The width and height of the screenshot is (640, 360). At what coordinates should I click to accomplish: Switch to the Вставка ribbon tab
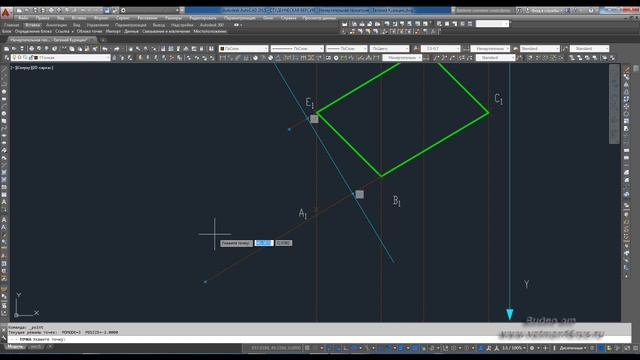point(32,25)
